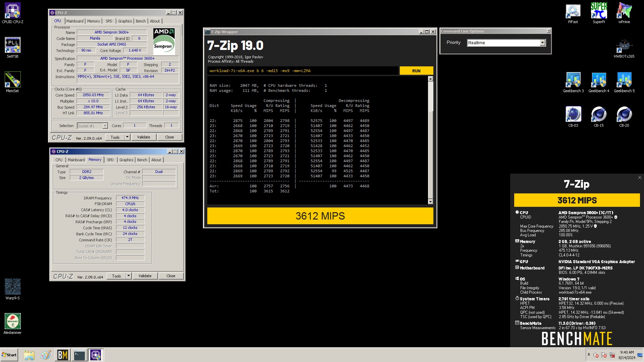644x362 pixels.
Task: Switch to CPU-Z taskbar button
Action: pyautogui.click(x=96, y=355)
